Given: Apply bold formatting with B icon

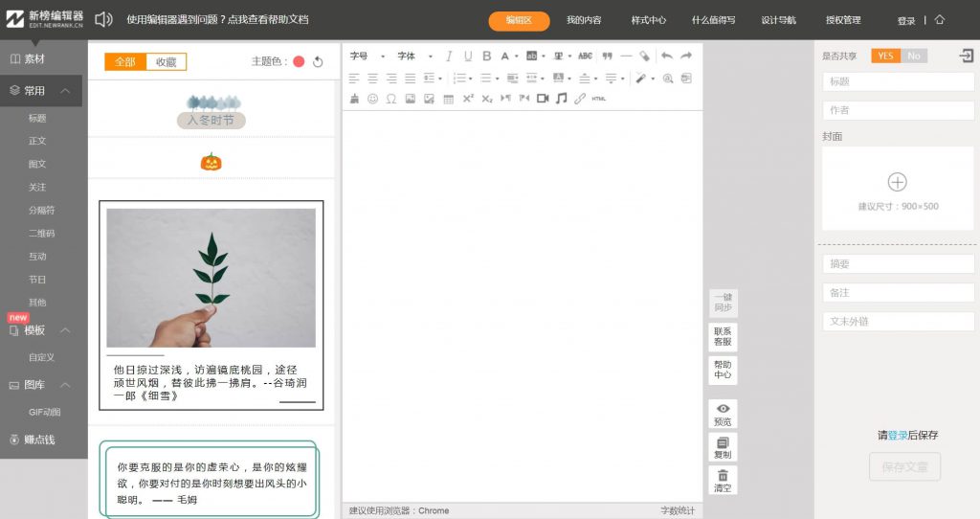Looking at the screenshot, I should coord(486,56).
